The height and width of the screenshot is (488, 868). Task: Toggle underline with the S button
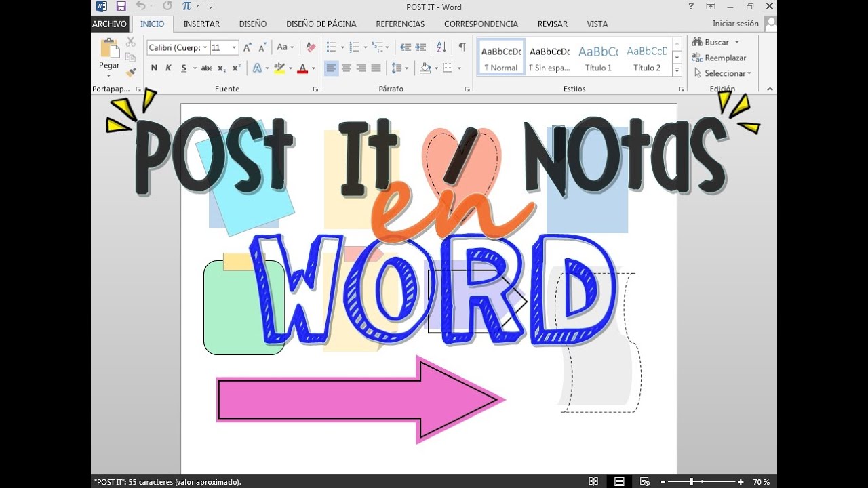[x=184, y=68]
